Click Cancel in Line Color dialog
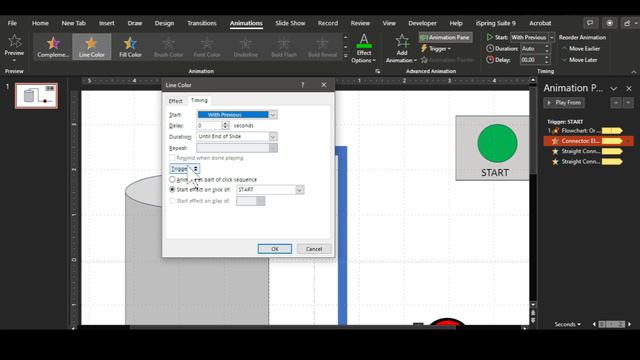Screen dimensions: 640x360 tap(314, 249)
